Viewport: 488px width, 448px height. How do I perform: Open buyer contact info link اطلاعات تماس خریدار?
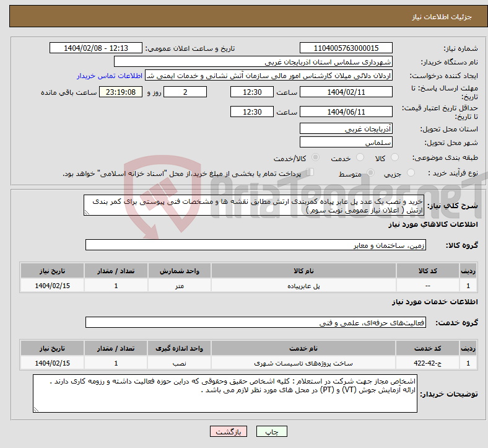[110, 76]
